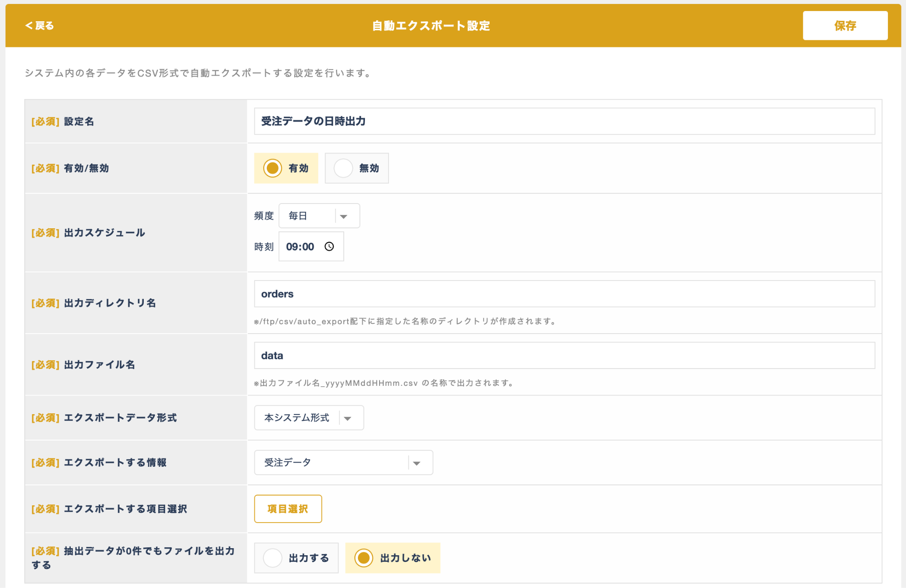Click the 出力ファイル名 field containing data
Image resolution: width=906 pixels, height=588 pixels.
(x=564, y=355)
